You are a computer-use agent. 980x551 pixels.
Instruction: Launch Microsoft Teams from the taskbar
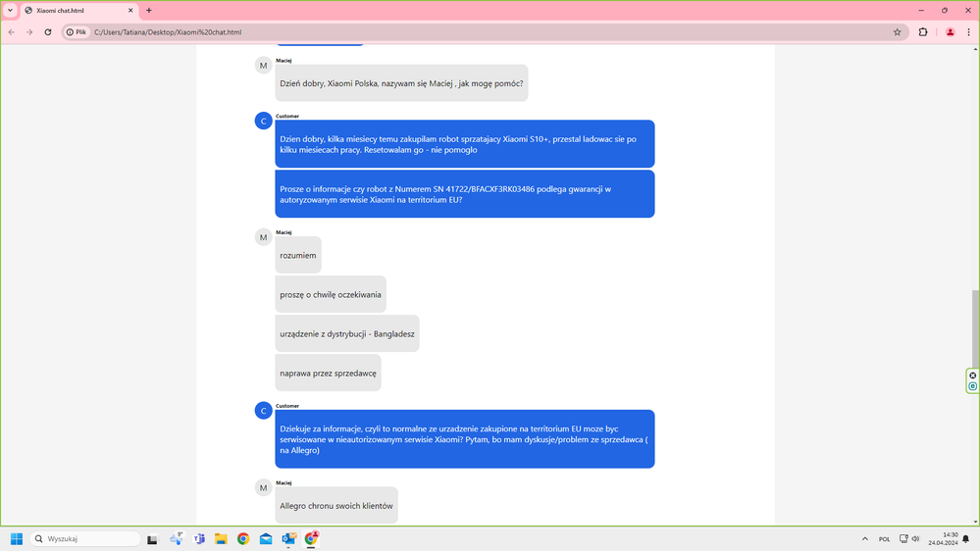click(199, 538)
